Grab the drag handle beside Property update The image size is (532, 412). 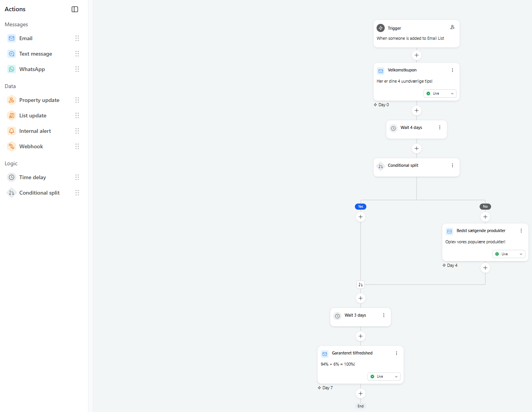(x=77, y=100)
